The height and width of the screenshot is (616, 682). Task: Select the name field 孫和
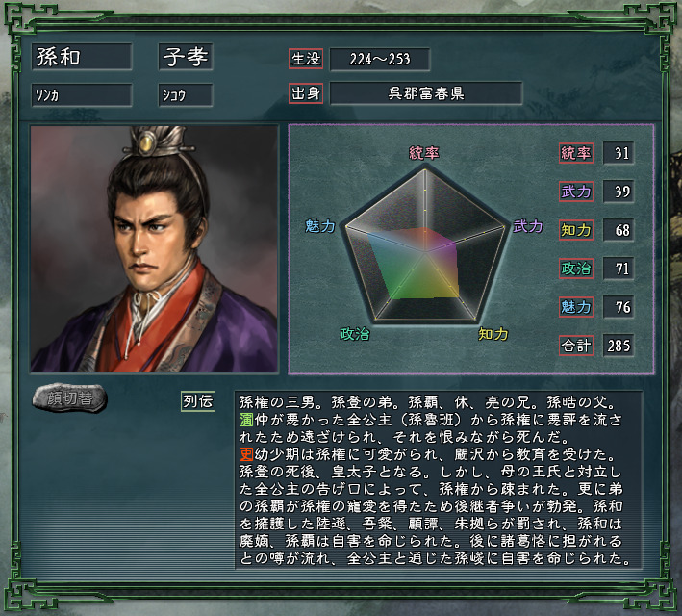(x=82, y=57)
